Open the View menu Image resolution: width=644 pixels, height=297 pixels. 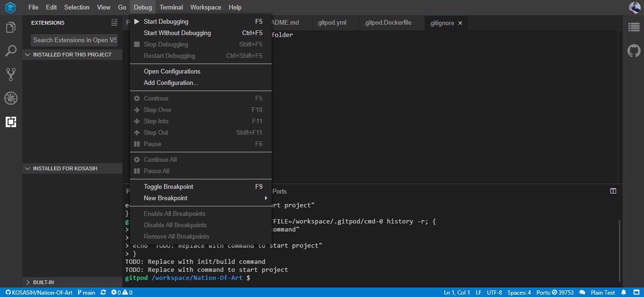(x=103, y=7)
